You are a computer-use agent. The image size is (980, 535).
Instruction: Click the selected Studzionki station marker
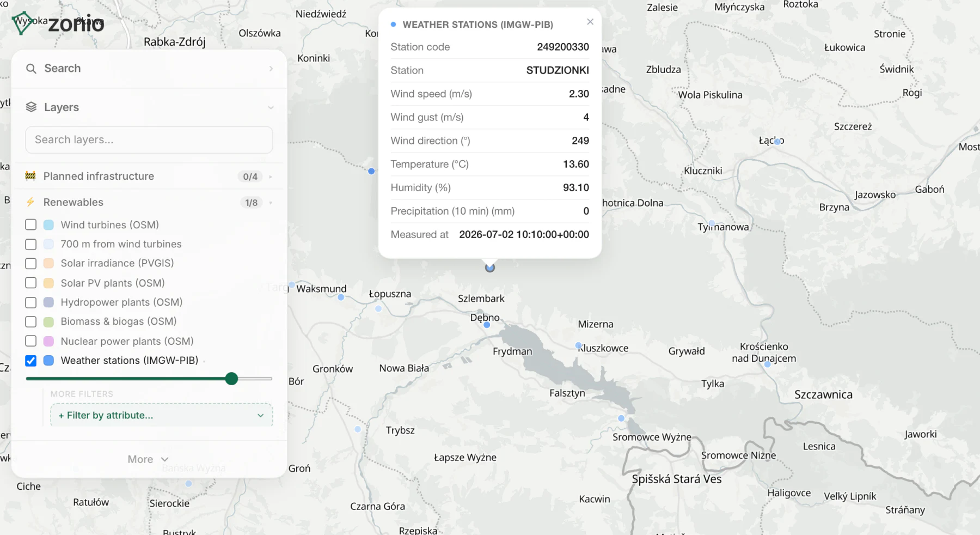pyautogui.click(x=490, y=267)
